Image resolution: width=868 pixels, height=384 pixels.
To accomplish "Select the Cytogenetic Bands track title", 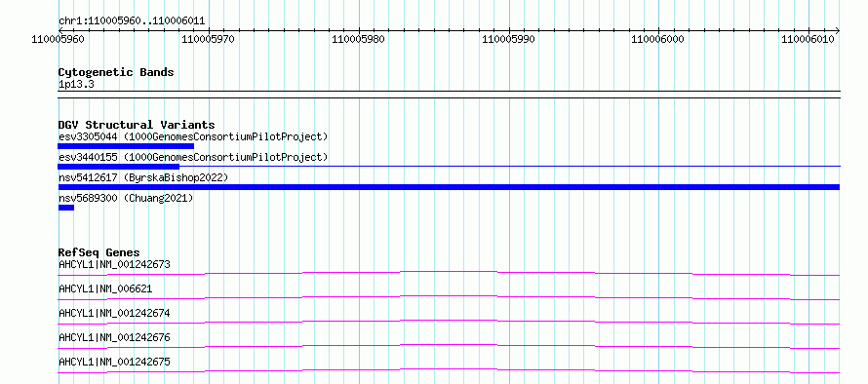I will [x=116, y=72].
